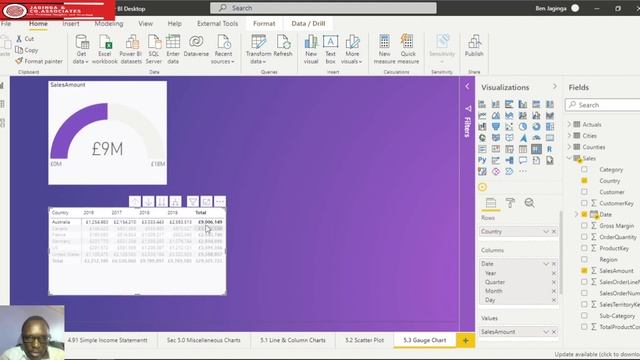Select the gauge visual icon
The width and height of the screenshot is (640, 360).
(536, 138)
